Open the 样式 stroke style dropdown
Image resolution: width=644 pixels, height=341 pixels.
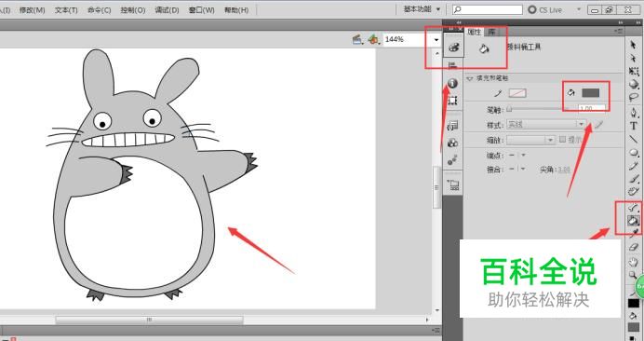(546, 124)
